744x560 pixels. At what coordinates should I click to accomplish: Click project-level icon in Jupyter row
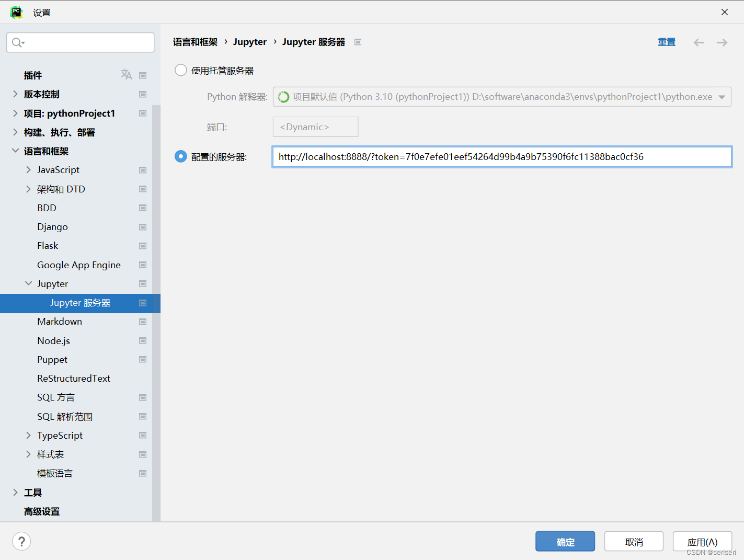(143, 283)
